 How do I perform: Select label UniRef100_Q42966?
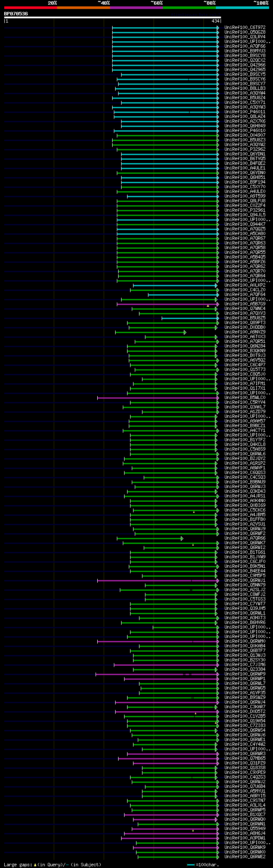pos(245,65)
